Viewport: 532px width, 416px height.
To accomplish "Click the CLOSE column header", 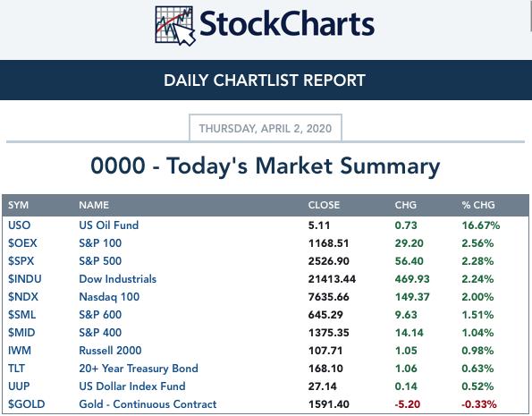I will click(324, 205).
